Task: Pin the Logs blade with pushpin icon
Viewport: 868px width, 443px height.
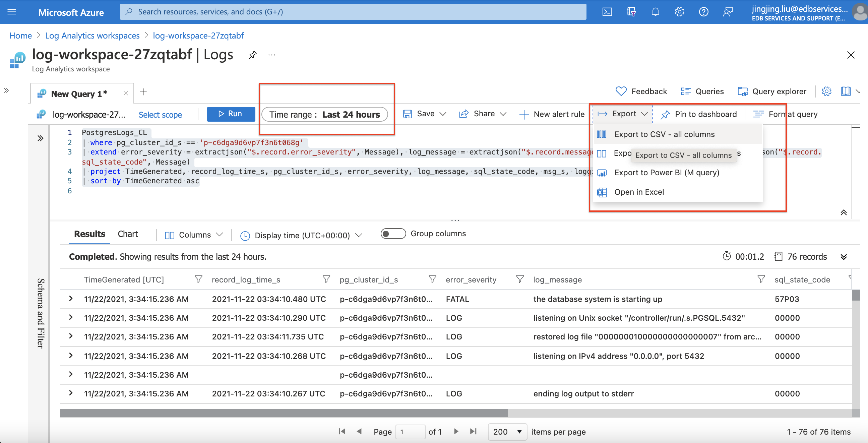Action: 252,55
